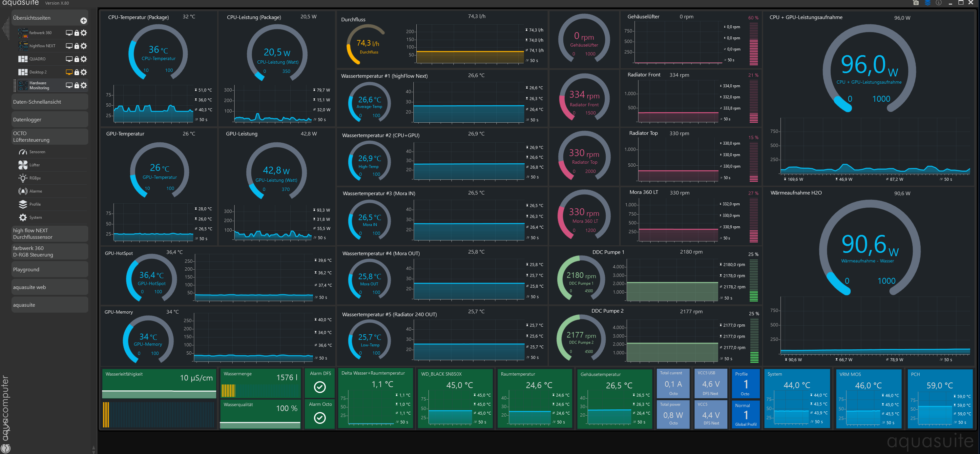The height and width of the screenshot is (454, 980).
Task: Click the DDC Pumpe 1 percentage bar
Action: [753, 280]
